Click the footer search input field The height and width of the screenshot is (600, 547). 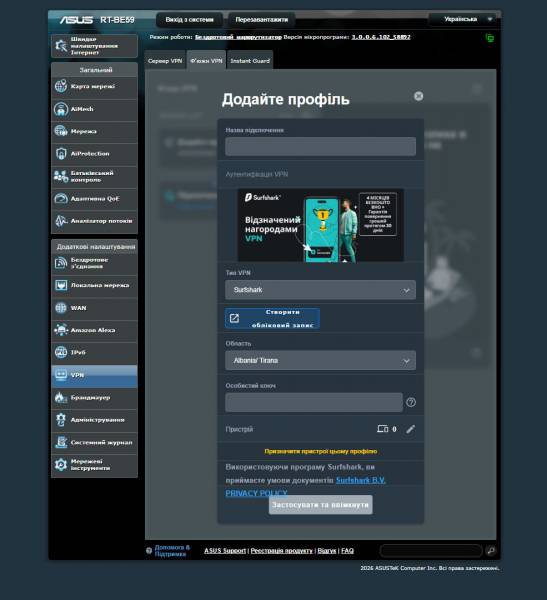pos(431,551)
